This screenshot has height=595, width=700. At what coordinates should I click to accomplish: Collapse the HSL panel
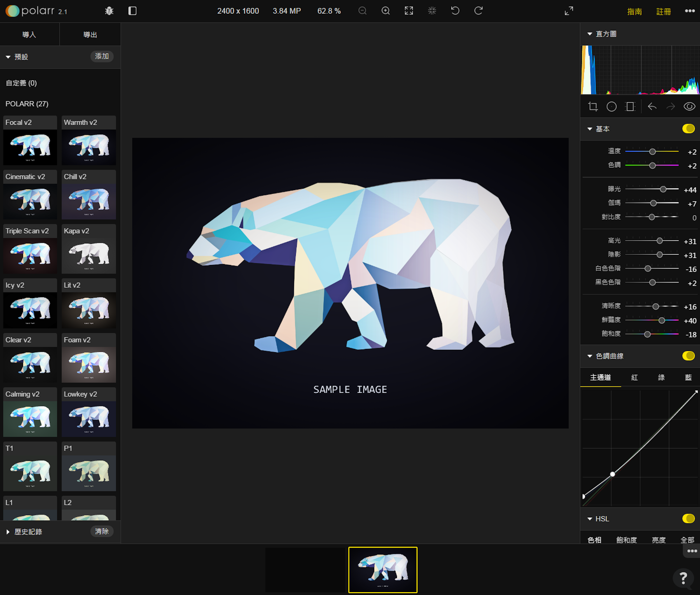[590, 519]
